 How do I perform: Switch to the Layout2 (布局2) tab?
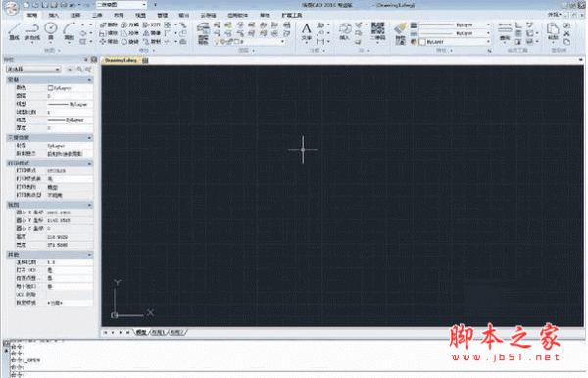click(x=176, y=332)
